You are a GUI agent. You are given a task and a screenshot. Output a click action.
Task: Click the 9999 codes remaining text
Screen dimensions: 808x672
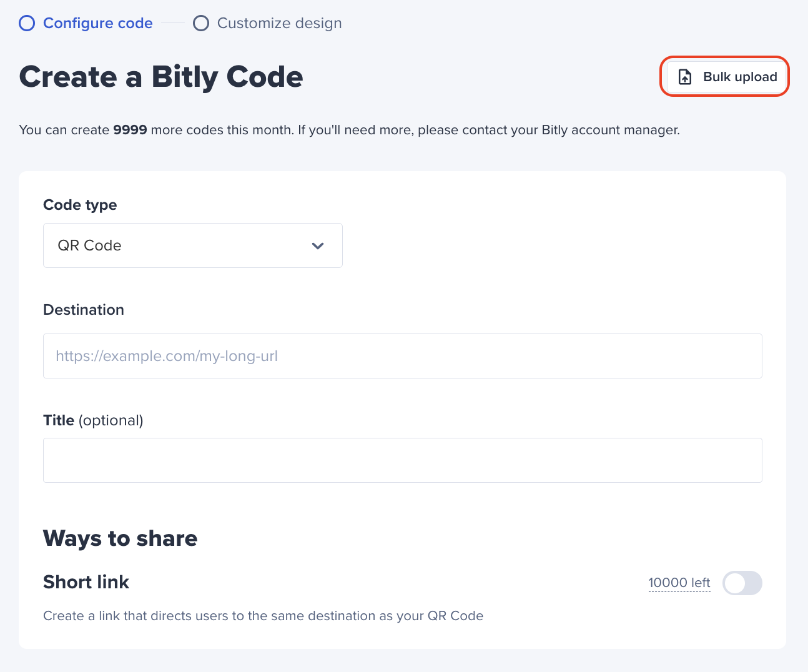[x=130, y=130]
